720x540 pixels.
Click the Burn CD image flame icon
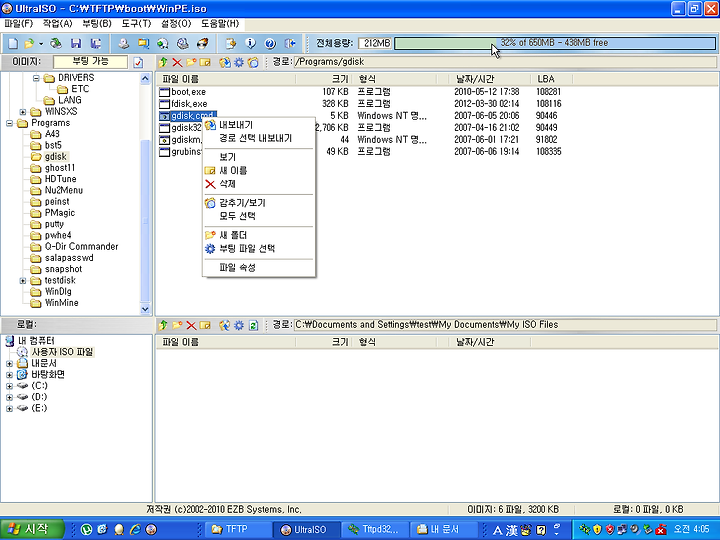click(x=202, y=44)
